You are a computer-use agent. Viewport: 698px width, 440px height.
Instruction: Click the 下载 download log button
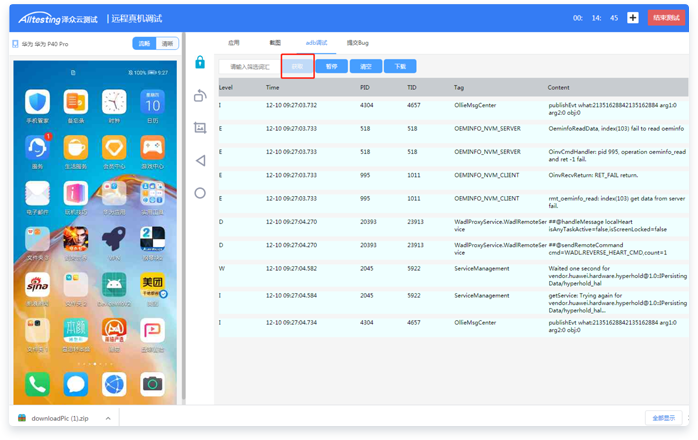coord(400,66)
